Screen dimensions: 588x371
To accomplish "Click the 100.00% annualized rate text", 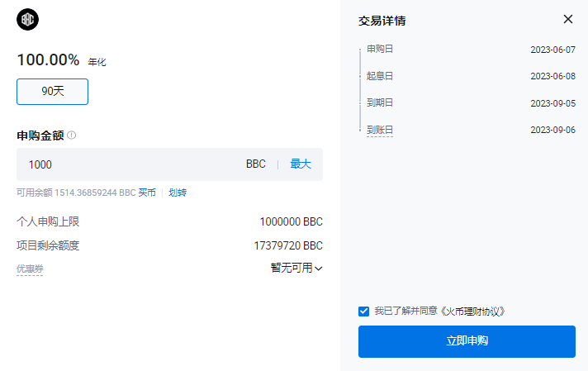I will [48, 60].
